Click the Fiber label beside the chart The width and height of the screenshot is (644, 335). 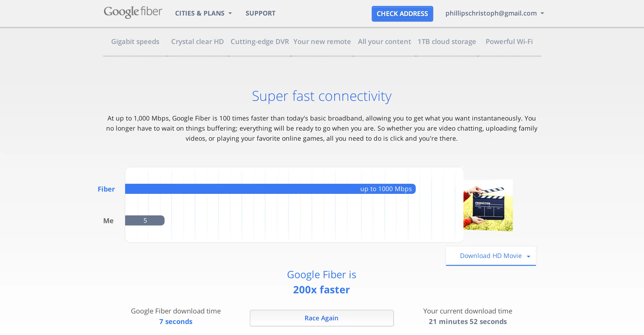pyautogui.click(x=106, y=189)
